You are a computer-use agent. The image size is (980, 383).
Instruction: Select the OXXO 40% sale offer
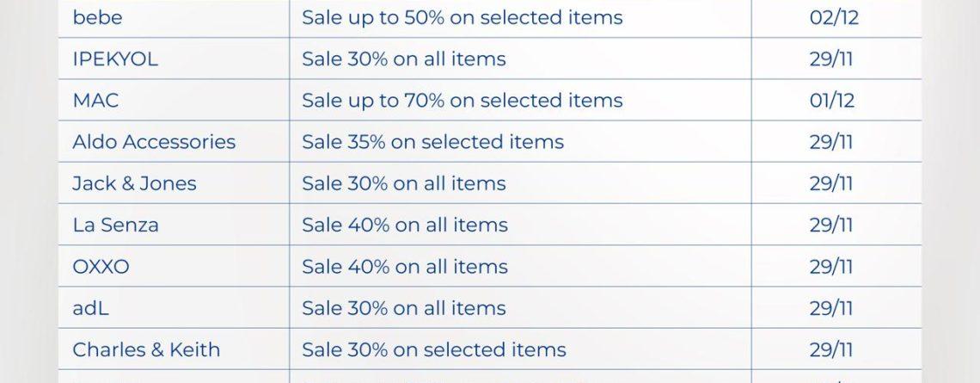pos(404,267)
